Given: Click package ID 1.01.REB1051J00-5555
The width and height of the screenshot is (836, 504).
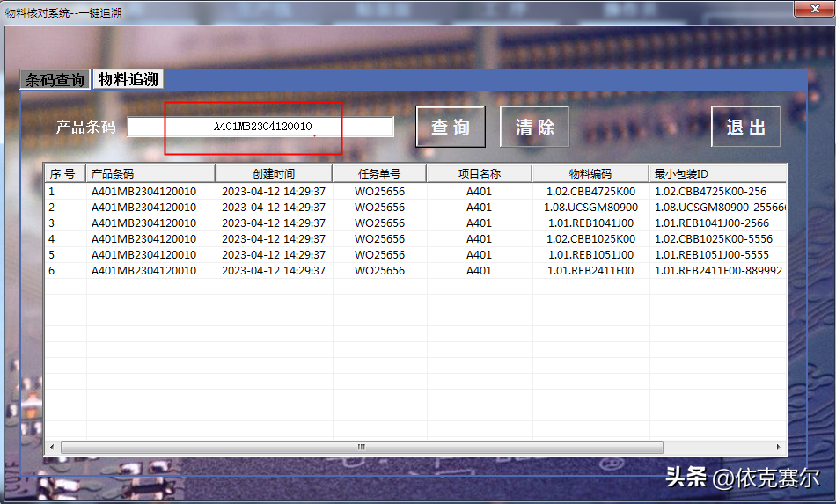Looking at the screenshot, I should (x=712, y=255).
